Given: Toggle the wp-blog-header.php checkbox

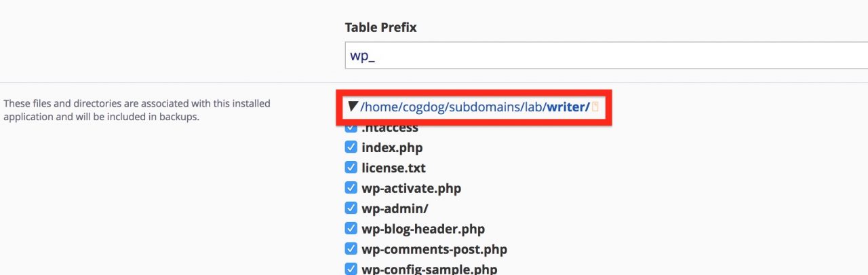Looking at the screenshot, I should [x=351, y=229].
